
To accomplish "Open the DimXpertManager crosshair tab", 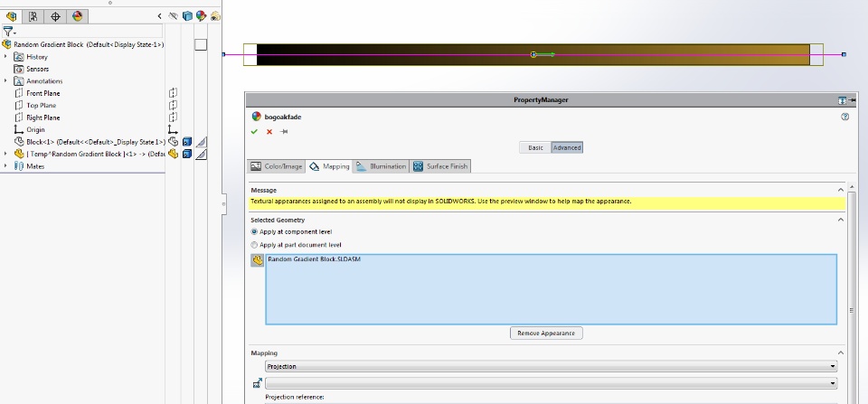I will (55, 16).
